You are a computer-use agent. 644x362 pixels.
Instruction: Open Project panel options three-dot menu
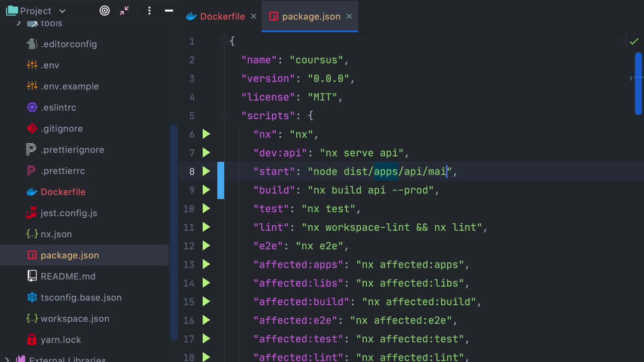149,11
